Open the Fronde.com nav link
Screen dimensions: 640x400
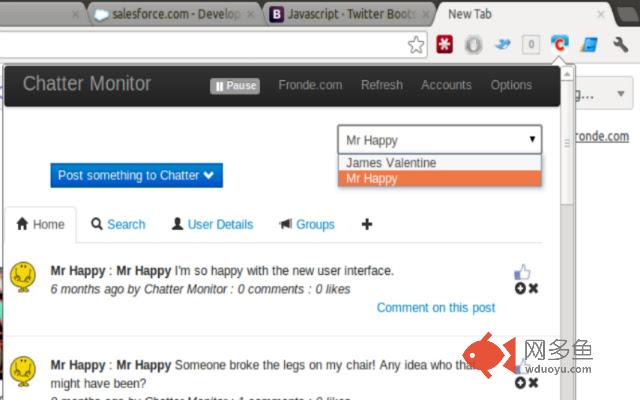pyautogui.click(x=310, y=85)
